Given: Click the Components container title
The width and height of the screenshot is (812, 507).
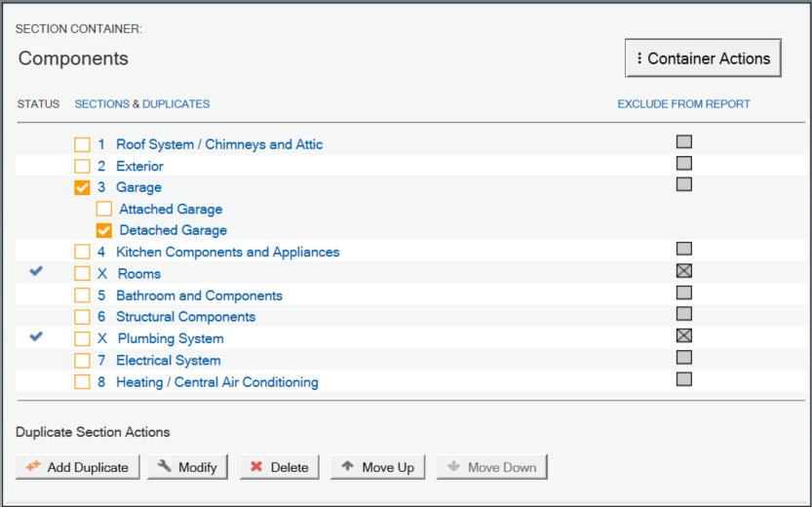Looking at the screenshot, I should pos(73,58).
